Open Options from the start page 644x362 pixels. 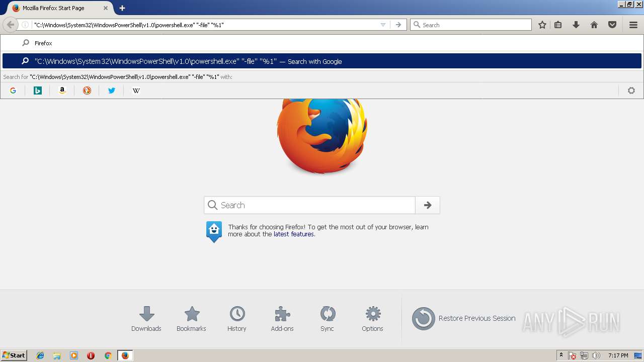[373, 319]
